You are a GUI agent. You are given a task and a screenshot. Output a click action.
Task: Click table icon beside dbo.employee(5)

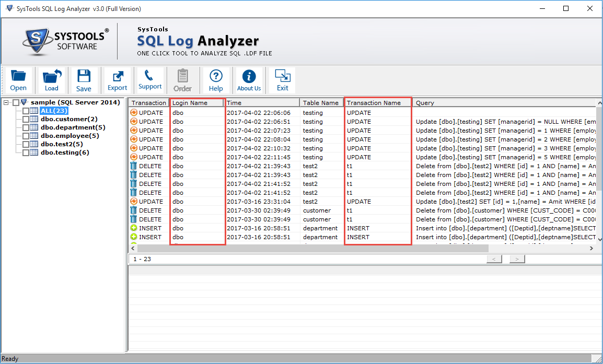pos(34,136)
